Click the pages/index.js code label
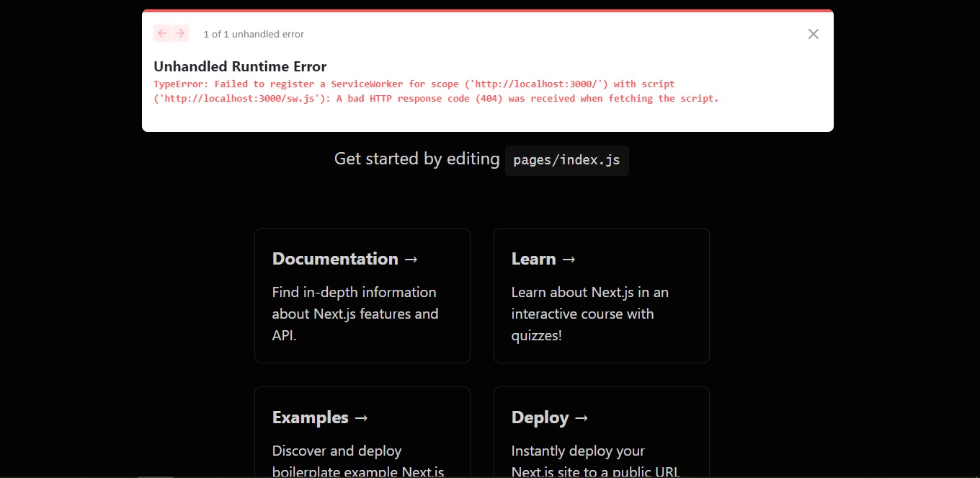Viewport: 980px width, 478px height. pyautogui.click(x=567, y=160)
